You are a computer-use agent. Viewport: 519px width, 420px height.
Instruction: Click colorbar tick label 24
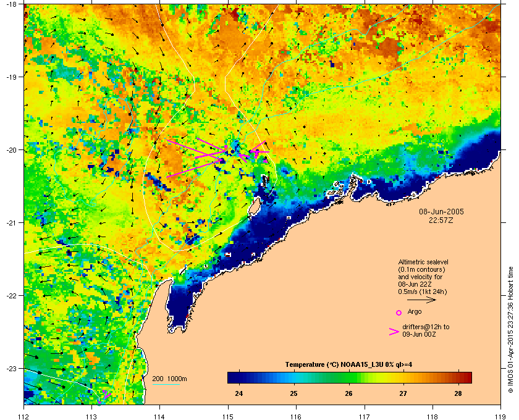pyautogui.click(x=238, y=393)
